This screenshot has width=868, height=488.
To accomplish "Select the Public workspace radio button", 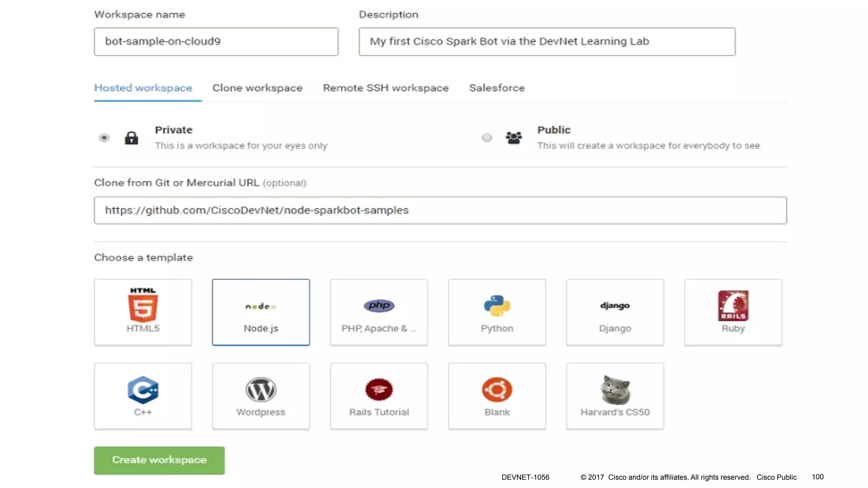I will tap(487, 138).
